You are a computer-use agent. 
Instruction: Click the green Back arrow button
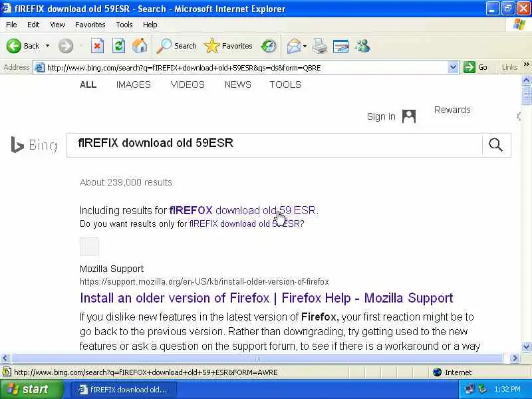14,46
